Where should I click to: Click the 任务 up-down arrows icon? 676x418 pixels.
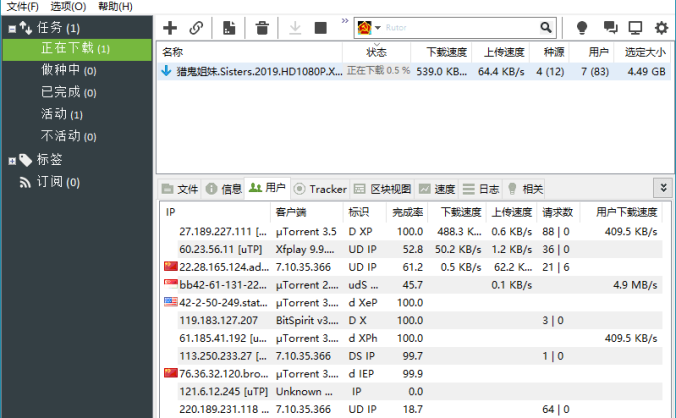(25, 28)
